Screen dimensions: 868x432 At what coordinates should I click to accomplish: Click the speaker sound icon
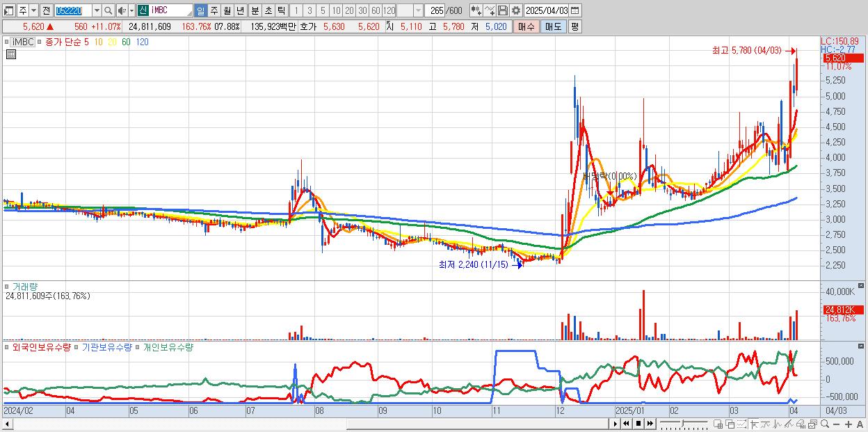point(122,10)
